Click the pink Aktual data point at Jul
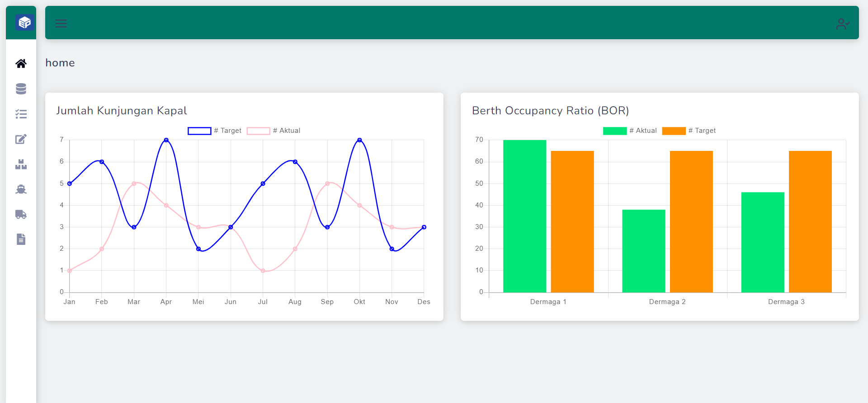 pos(263,271)
